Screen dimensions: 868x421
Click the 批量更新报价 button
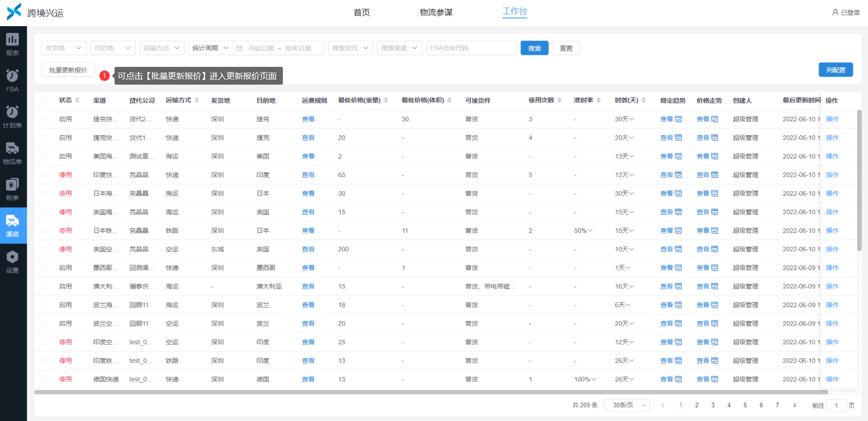pyautogui.click(x=68, y=70)
